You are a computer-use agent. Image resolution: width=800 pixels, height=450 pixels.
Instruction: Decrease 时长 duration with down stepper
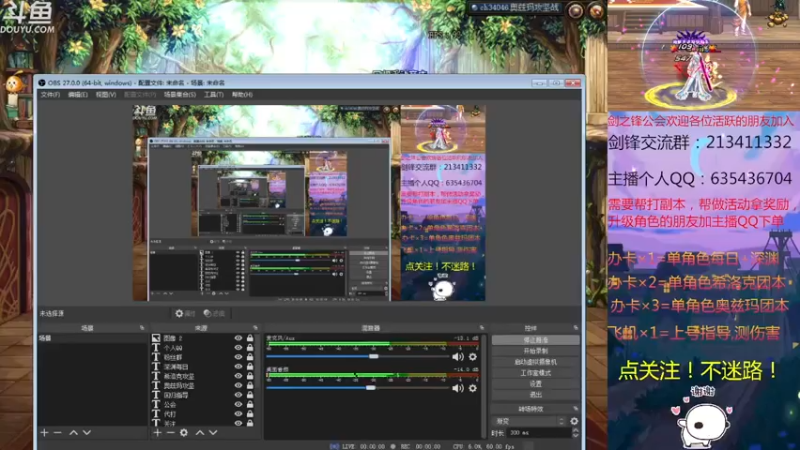[576, 436]
